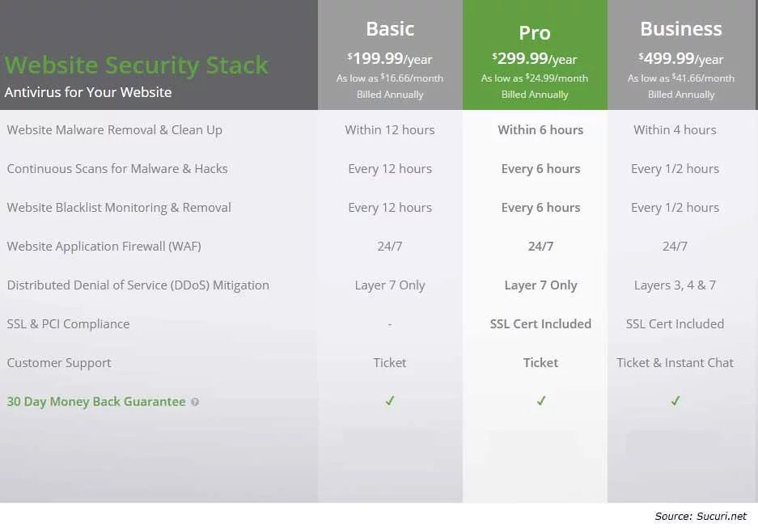Viewport: 758px width, 532px height.
Task: Click the Pro SSL Cert Included cell
Action: pyautogui.click(x=540, y=324)
